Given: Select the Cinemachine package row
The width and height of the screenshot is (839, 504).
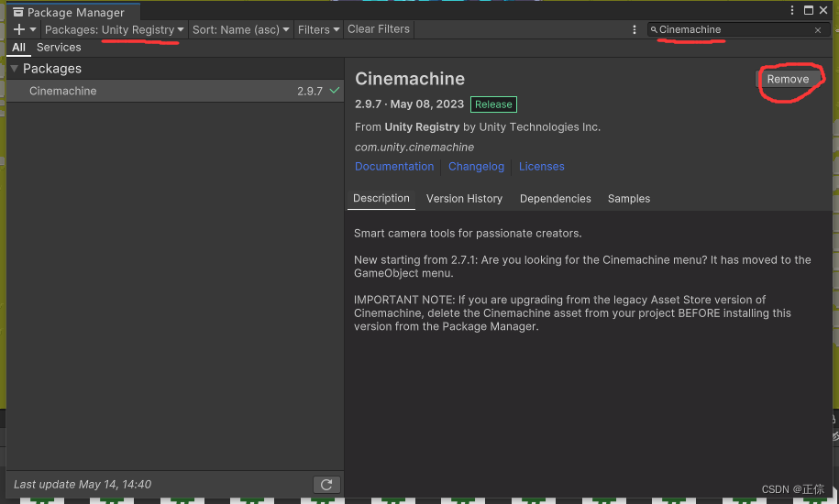Looking at the screenshot, I should (x=175, y=91).
